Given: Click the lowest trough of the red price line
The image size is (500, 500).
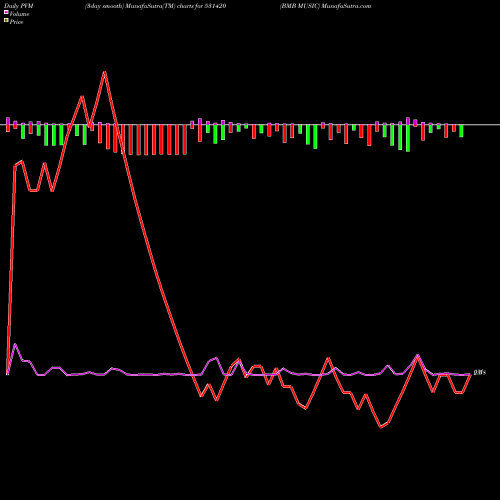Looking at the screenshot, I should [381, 427].
